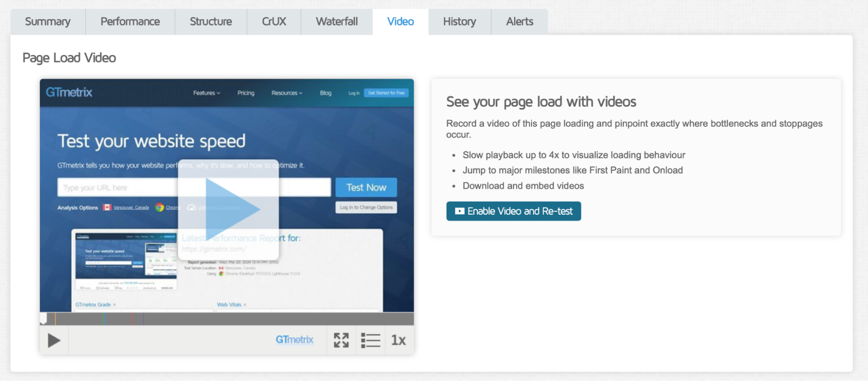Play video using the control bar play icon
868x381 pixels.
click(x=54, y=340)
